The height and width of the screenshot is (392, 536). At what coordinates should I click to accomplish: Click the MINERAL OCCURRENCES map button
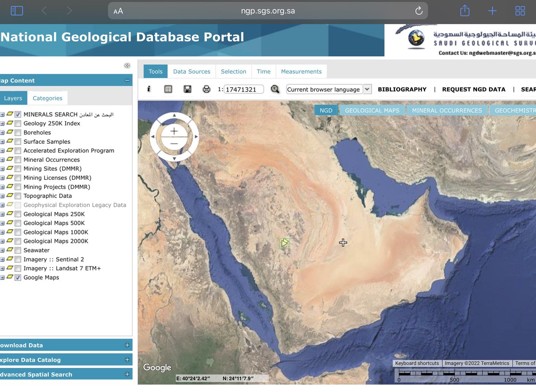pyautogui.click(x=447, y=110)
